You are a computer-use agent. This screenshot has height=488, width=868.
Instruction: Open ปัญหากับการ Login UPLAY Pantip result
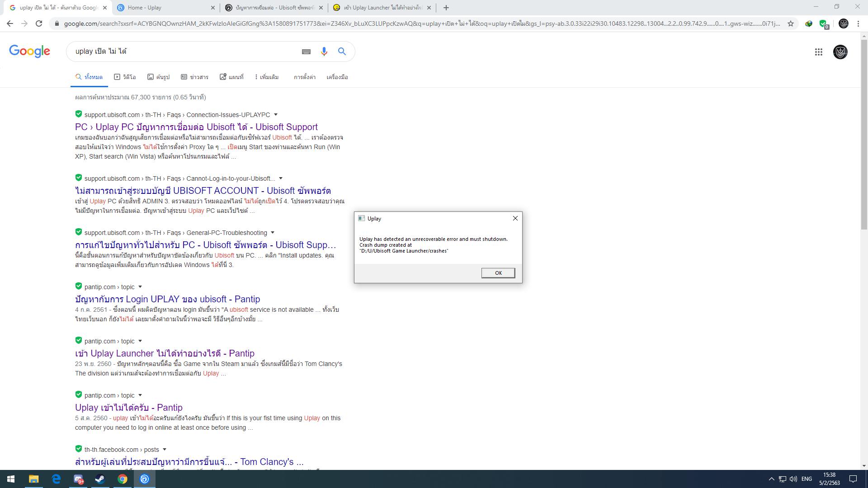point(167,299)
